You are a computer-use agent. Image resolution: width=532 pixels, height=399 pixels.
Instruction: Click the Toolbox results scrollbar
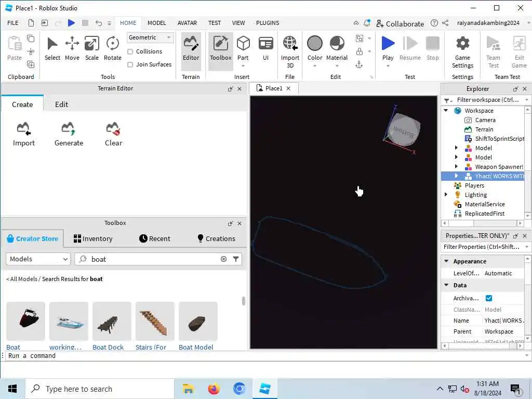(x=243, y=301)
